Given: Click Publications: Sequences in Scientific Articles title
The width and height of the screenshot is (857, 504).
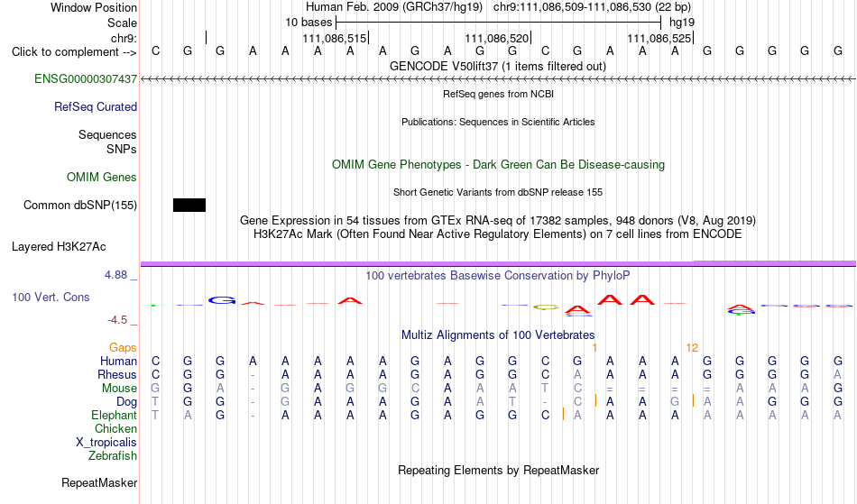Looking at the screenshot, I should pyautogui.click(x=498, y=122).
